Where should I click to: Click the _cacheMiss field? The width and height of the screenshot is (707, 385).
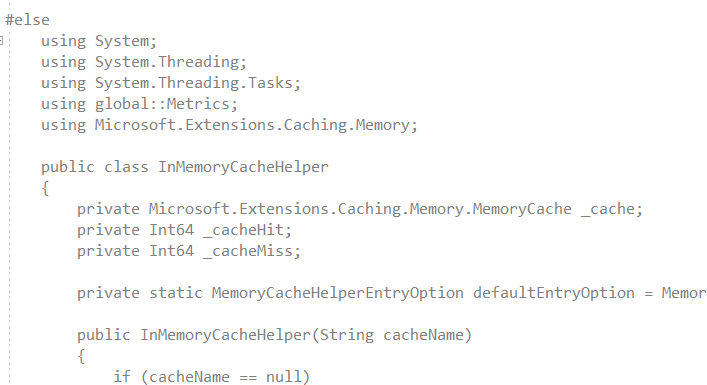pyautogui.click(x=252, y=251)
